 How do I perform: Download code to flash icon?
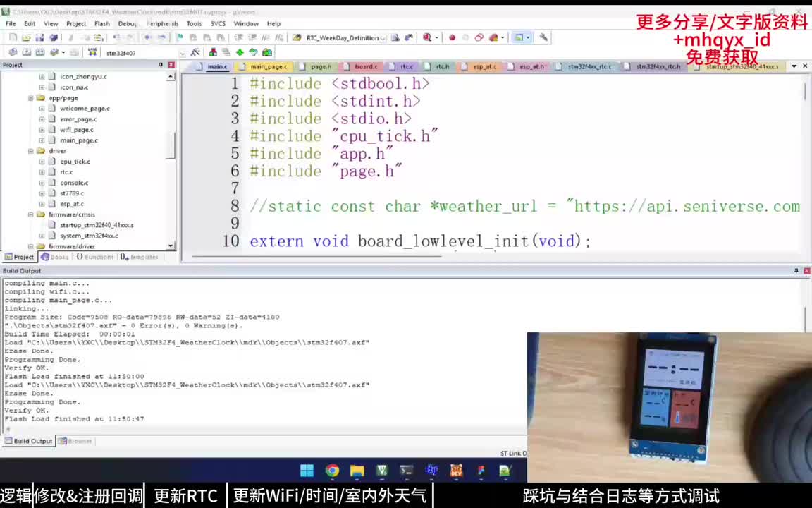click(x=92, y=52)
